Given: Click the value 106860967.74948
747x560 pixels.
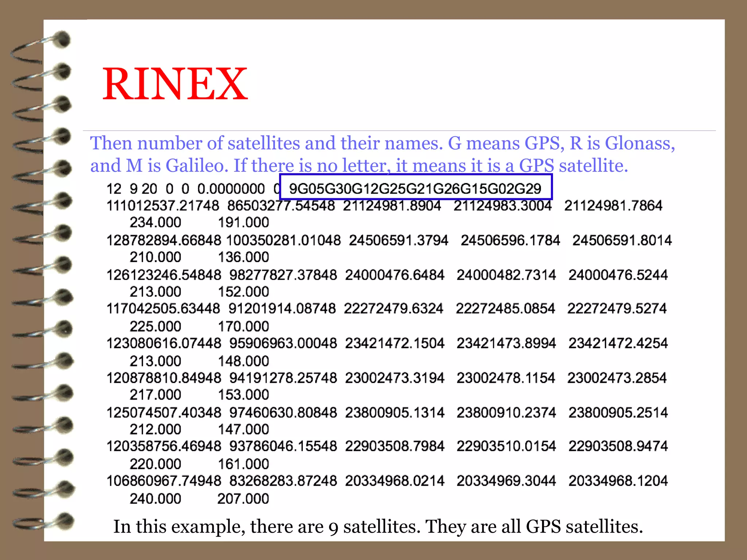Looking at the screenshot, I should pyautogui.click(x=164, y=481).
